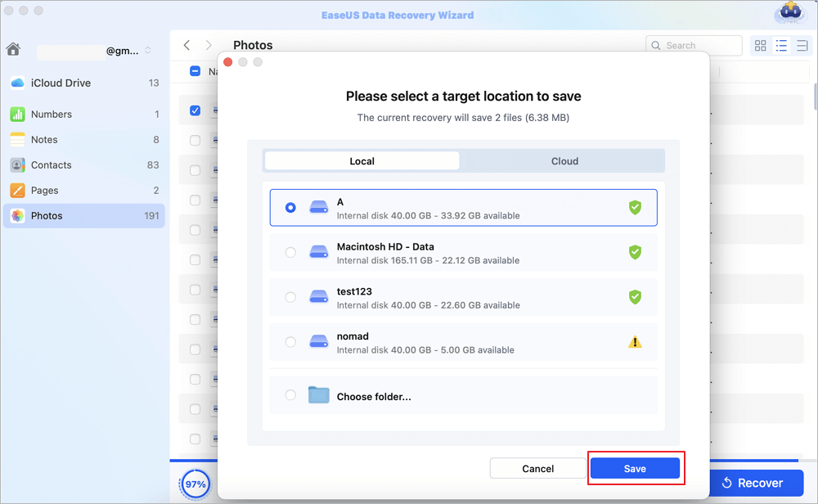
Task: Select nomad drive radio button
Action: (290, 342)
